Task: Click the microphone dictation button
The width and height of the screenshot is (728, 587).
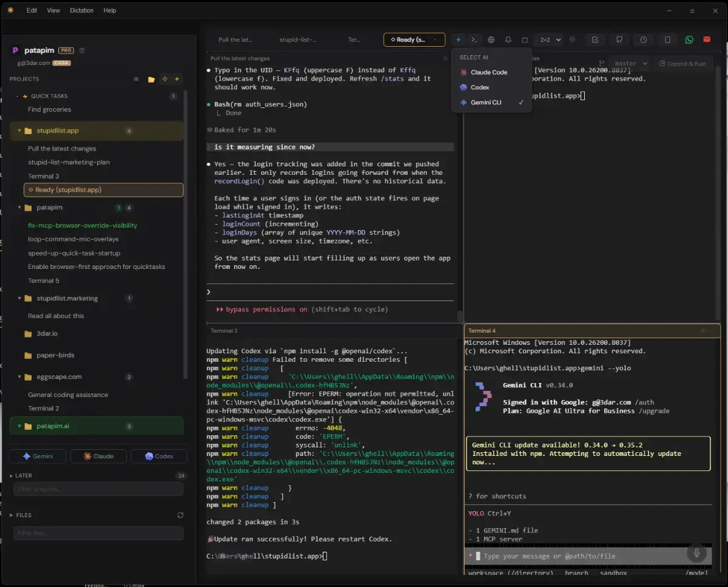Action: click(696, 553)
